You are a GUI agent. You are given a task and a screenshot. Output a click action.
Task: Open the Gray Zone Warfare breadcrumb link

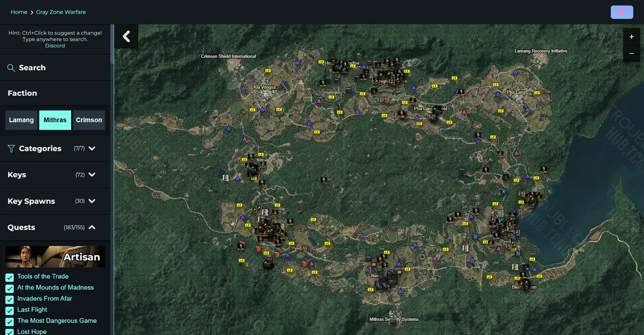(x=61, y=12)
